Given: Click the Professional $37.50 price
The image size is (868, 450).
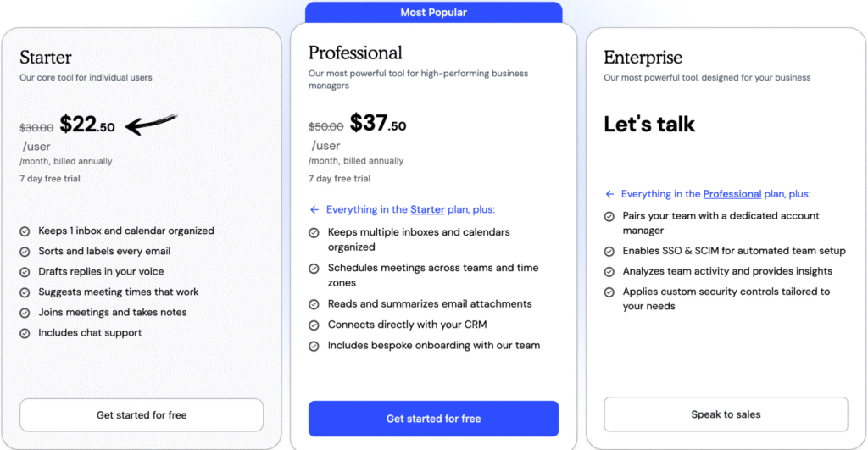Looking at the screenshot, I should (378, 124).
